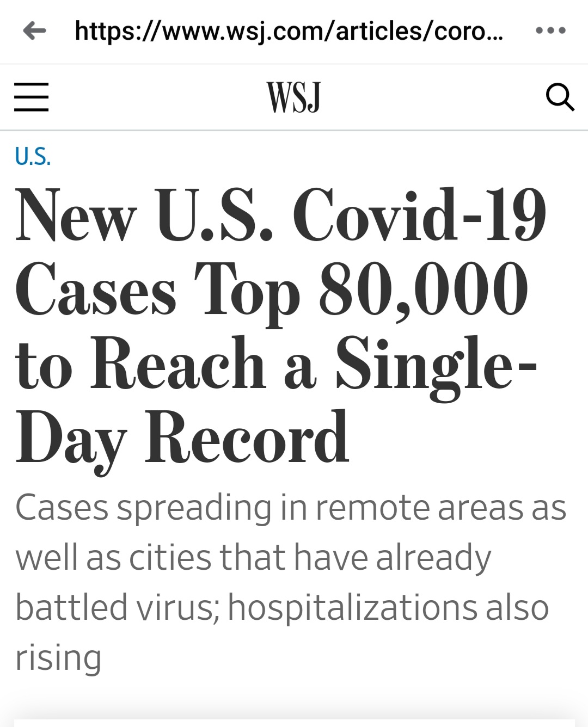The height and width of the screenshot is (727, 588).
Task: Open the three-dot browser options menu
Action: [550, 30]
